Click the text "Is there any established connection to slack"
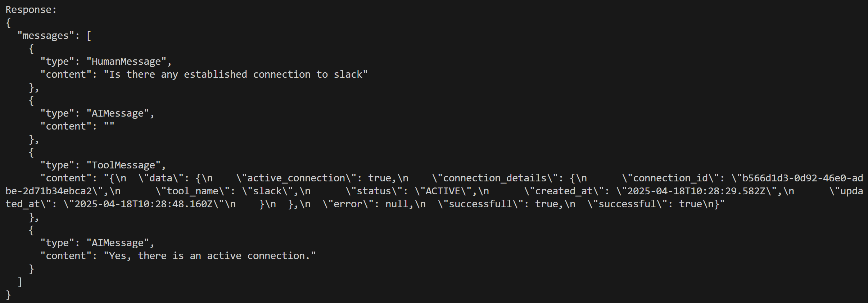The width and height of the screenshot is (868, 303). [236, 74]
